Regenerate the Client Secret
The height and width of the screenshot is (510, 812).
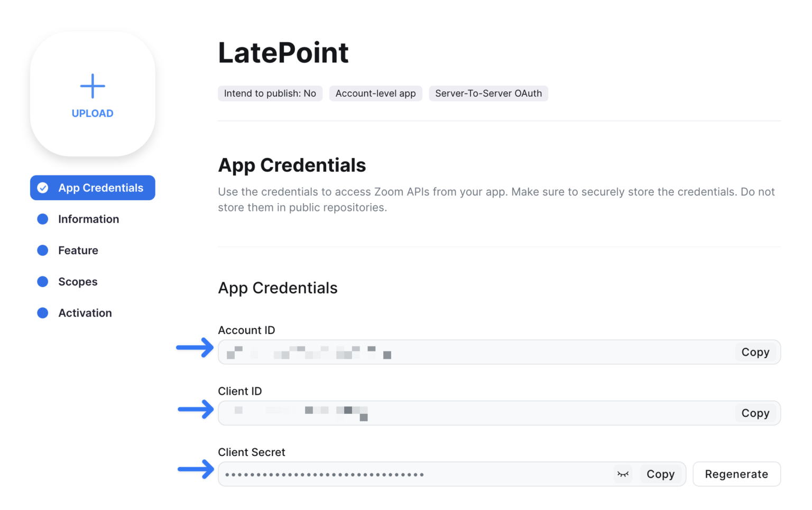736,474
